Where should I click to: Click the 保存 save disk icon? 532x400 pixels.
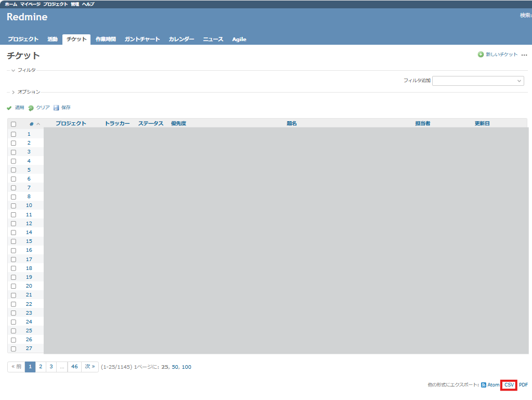pyautogui.click(x=55, y=107)
